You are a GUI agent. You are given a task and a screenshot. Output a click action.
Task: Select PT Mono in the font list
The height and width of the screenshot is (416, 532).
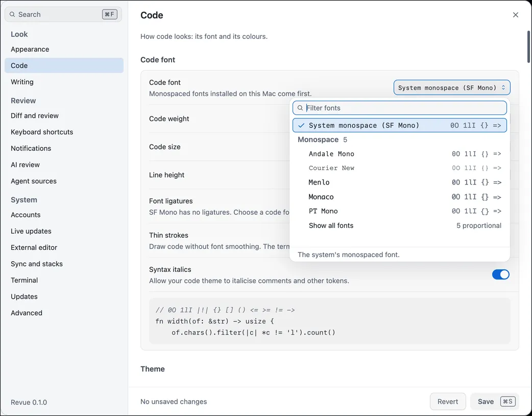(x=399, y=211)
